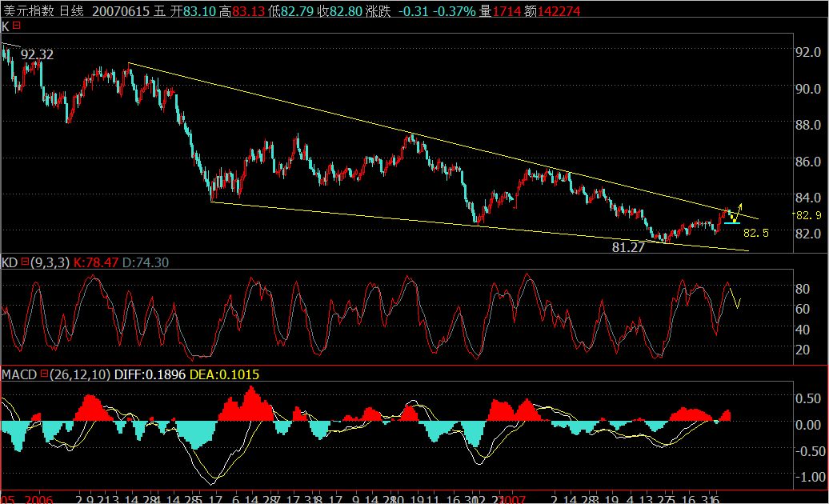Image resolution: width=829 pixels, height=504 pixels.
Task: Click the MACD axis label 0.50
Action: 808,399
